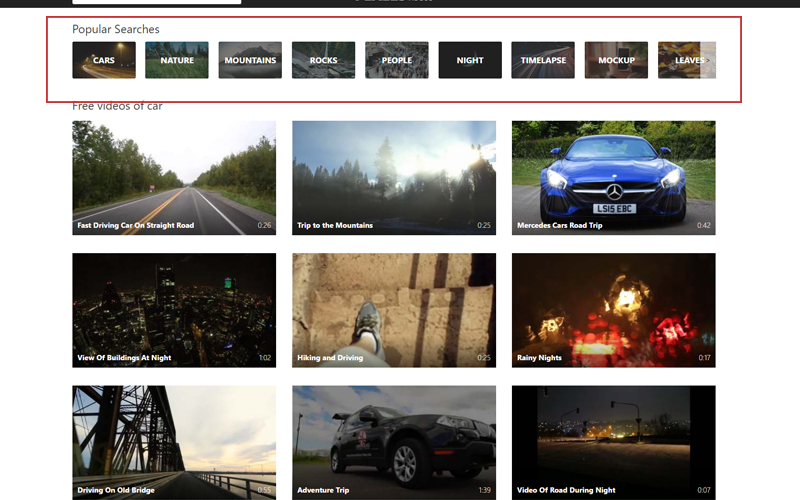Open the Timelapse search tile

click(x=543, y=60)
